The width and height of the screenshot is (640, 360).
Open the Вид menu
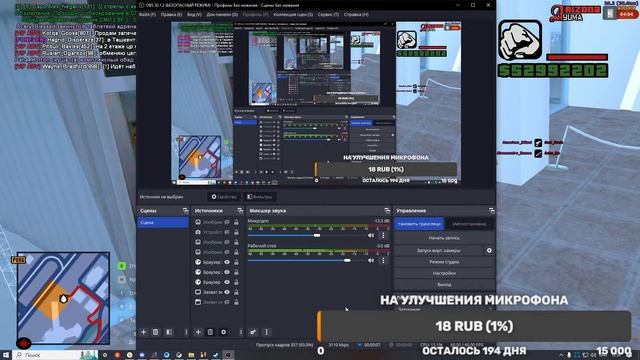[194, 14]
